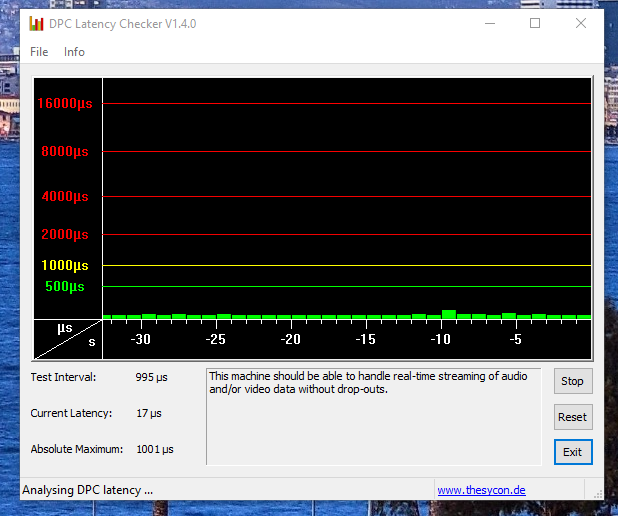Click the -10 time axis label
The height and width of the screenshot is (516, 618).
[441, 339]
